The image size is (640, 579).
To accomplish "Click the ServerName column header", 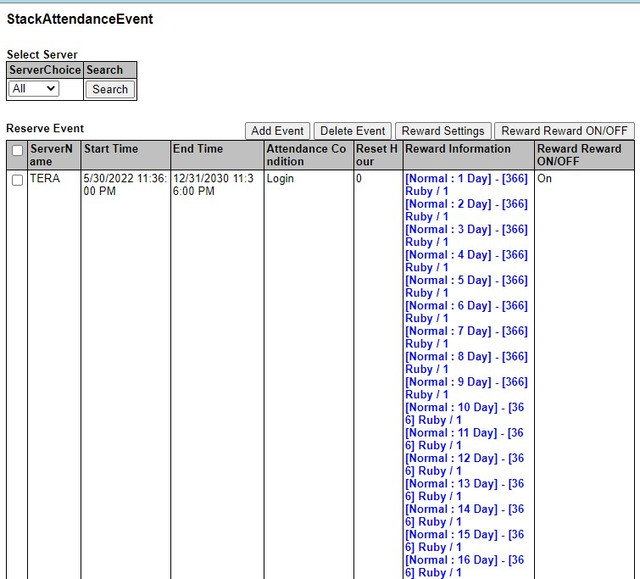I will coord(53,155).
